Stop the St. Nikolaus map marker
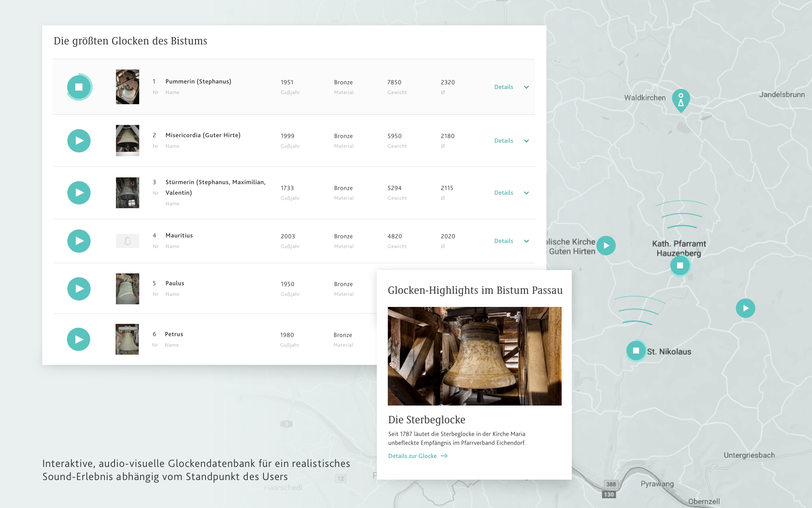Viewport: 812px width, 508px height. tap(636, 351)
